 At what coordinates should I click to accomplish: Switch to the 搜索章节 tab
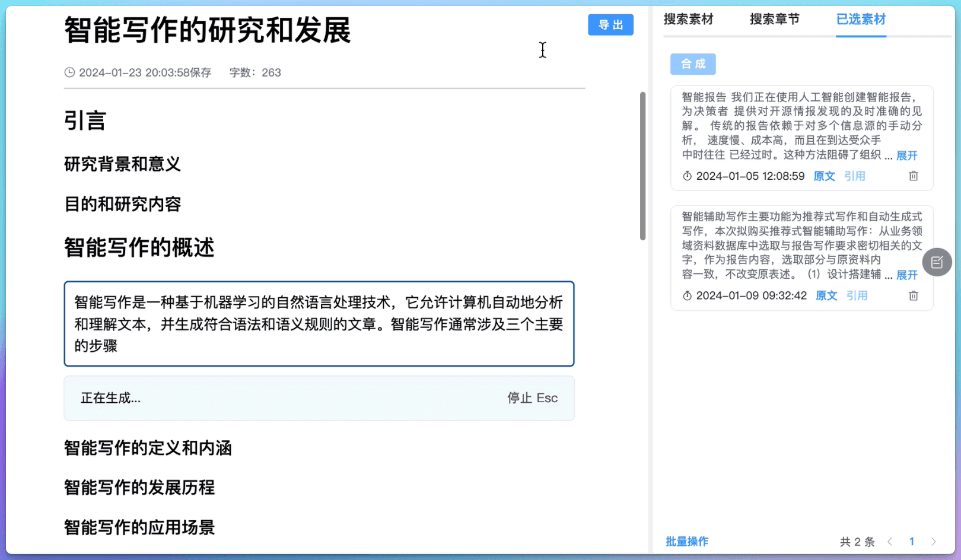tap(775, 19)
